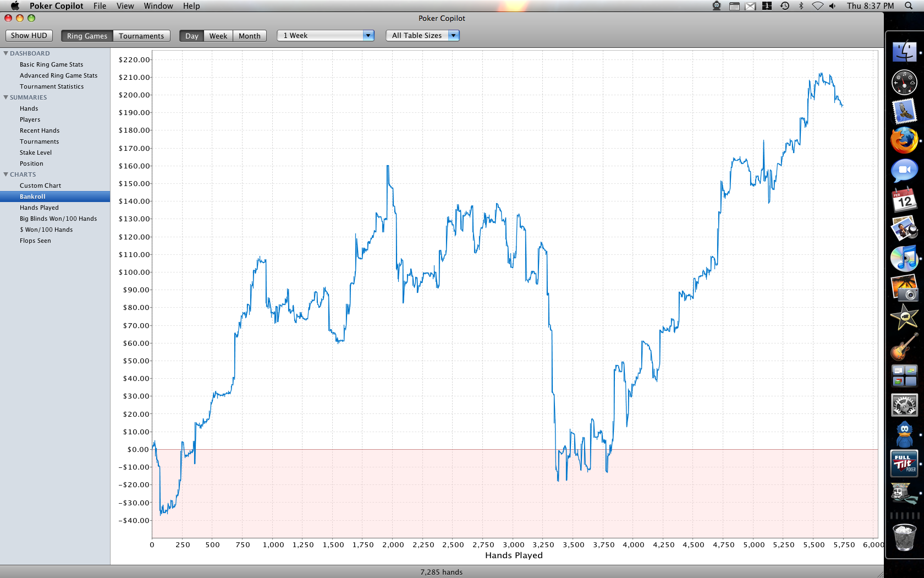Click the Wi-Fi icon in menu bar

(818, 6)
